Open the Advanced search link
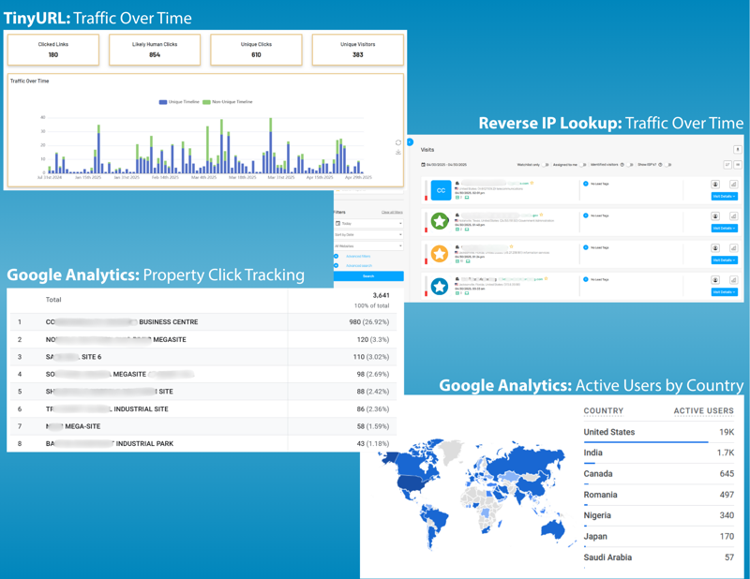Image resolution: width=750 pixels, height=579 pixels. coord(359,266)
